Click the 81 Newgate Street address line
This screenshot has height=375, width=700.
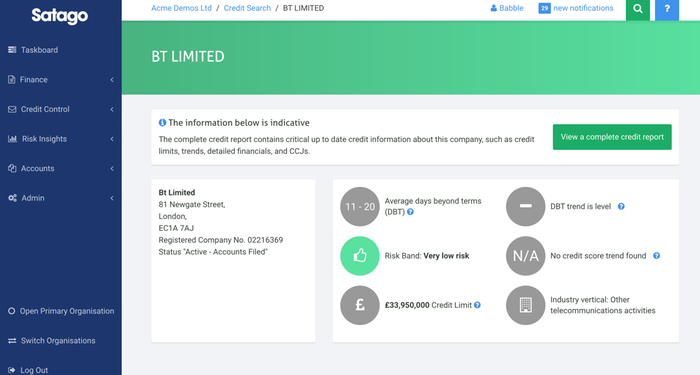pyautogui.click(x=192, y=204)
